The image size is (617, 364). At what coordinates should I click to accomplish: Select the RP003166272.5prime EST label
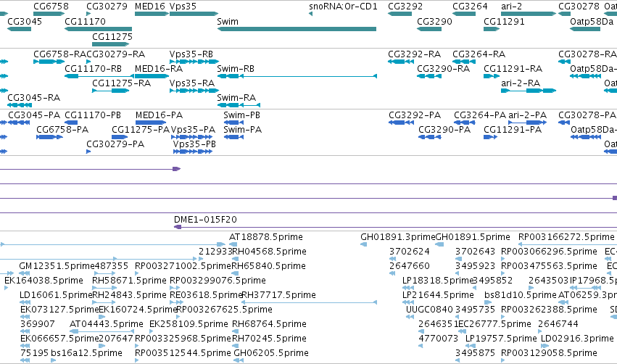566,237
